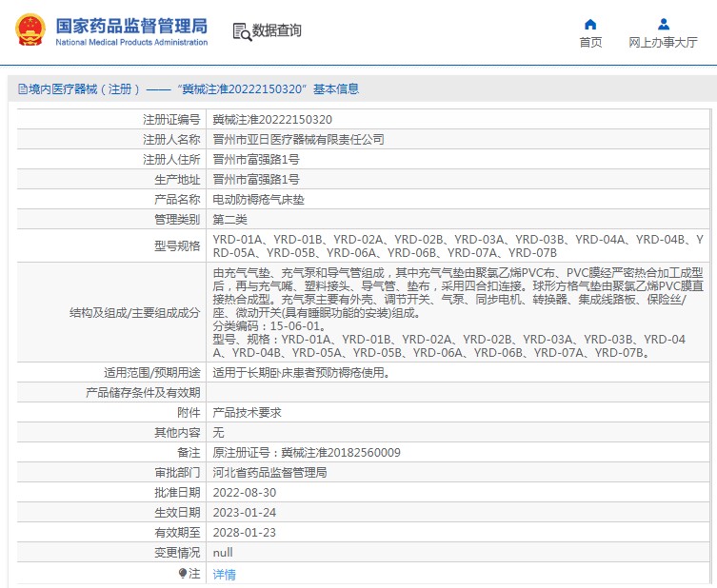Screen dimensions: 717x588
Task: Select registration number 冀械注准20222150320 value cell
Action: coord(272,120)
